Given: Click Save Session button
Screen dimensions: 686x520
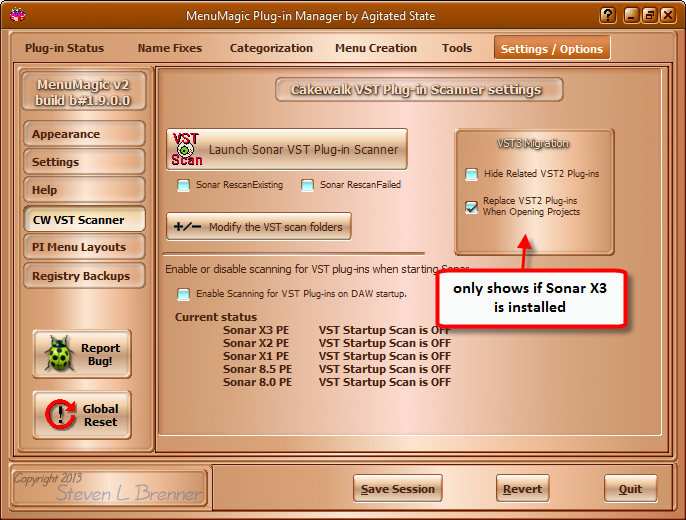Looking at the screenshot, I should [x=398, y=489].
